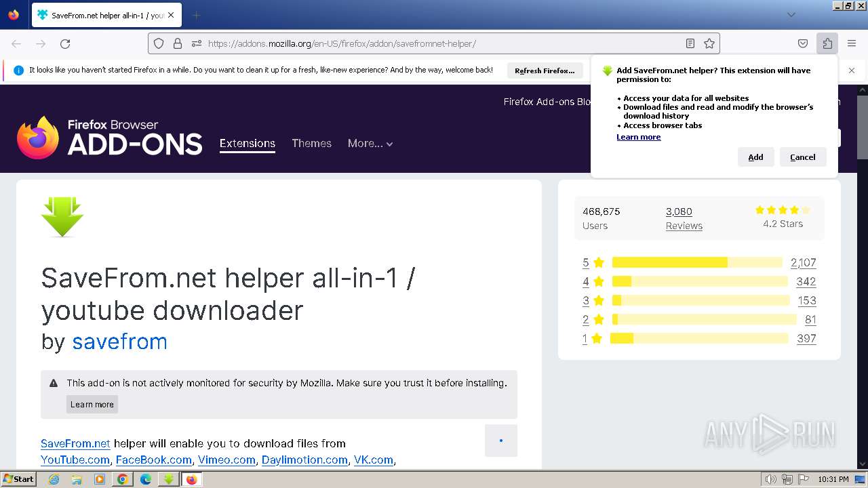
Task: Open the Extensions puzzle piece icon
Action: (x=827, y=43)
